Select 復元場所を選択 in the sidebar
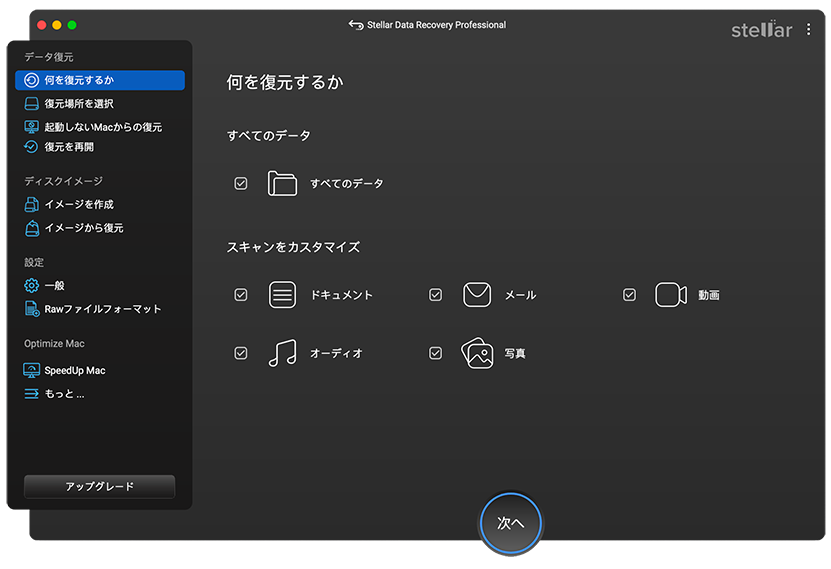Viewport: 831px width, 569px height. pos(78,104)
